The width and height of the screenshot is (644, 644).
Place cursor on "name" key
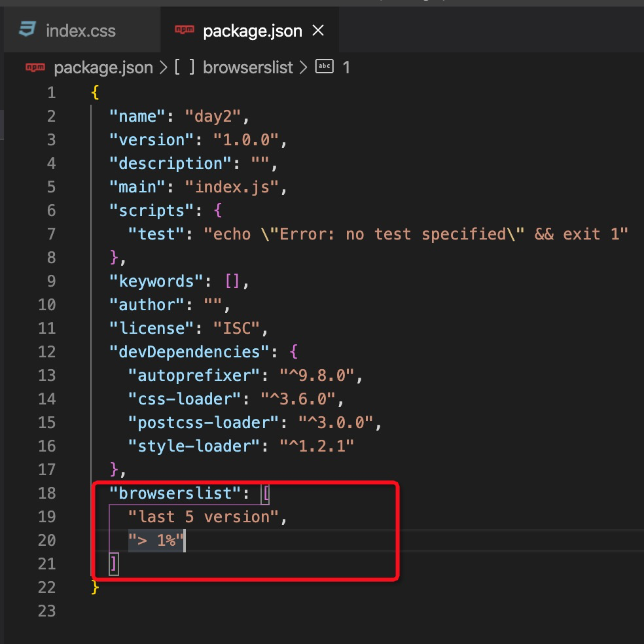coord(137,116)
